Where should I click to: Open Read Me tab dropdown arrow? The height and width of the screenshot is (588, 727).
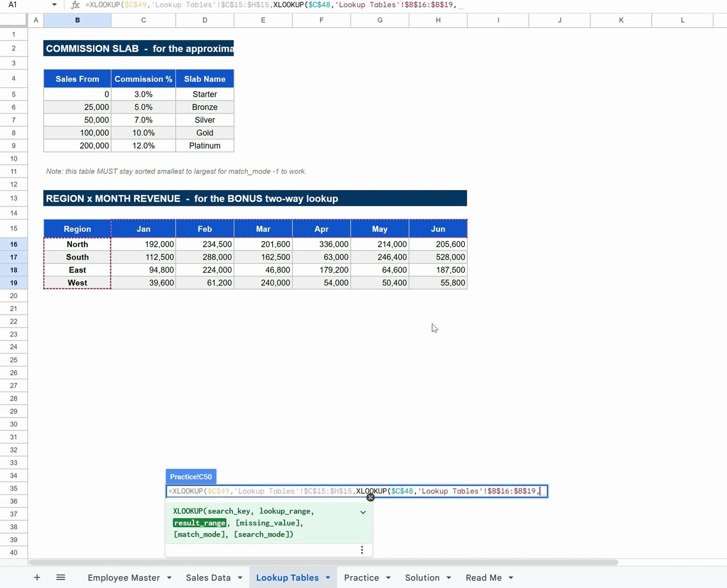click(x=511, y=578)
